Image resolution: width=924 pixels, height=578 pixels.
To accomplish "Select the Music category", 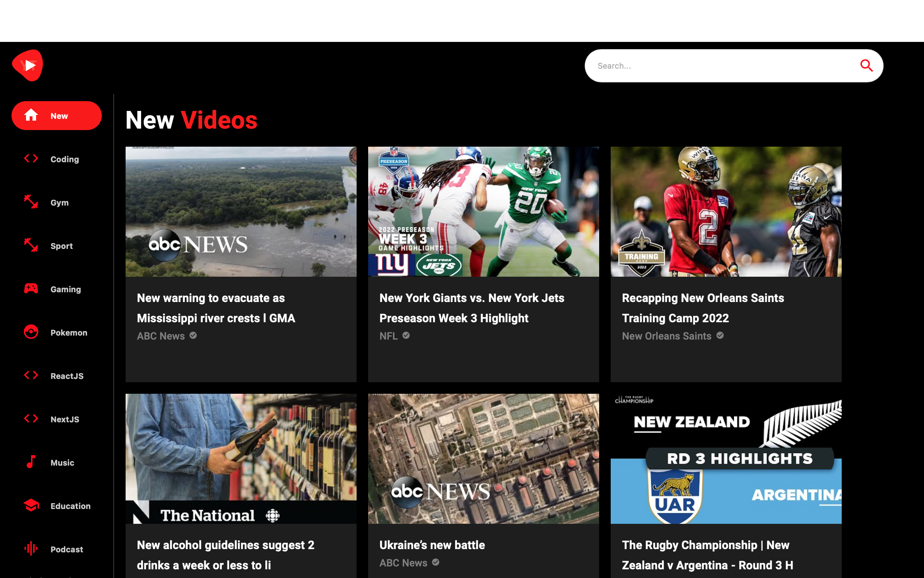I will (57, 462).
